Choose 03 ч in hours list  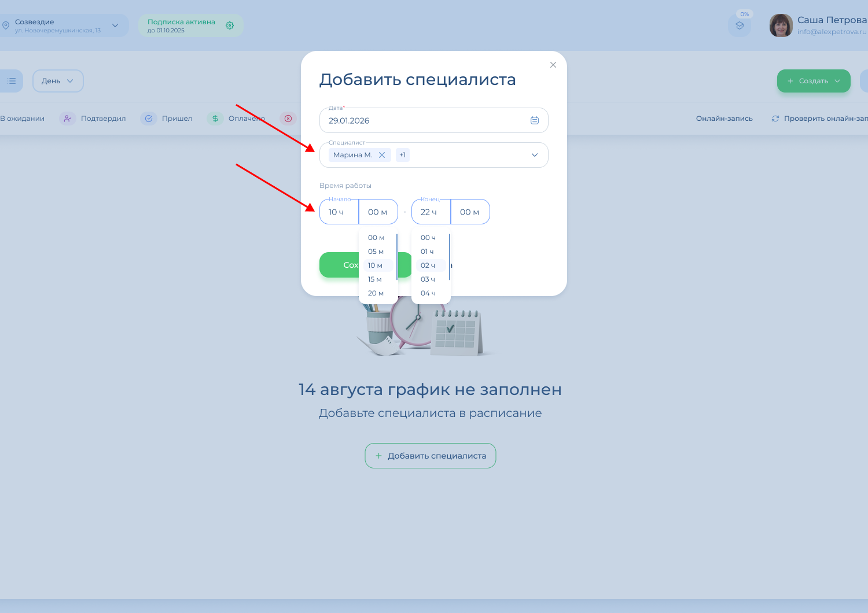pyautogui.click(x=428, y=279)
